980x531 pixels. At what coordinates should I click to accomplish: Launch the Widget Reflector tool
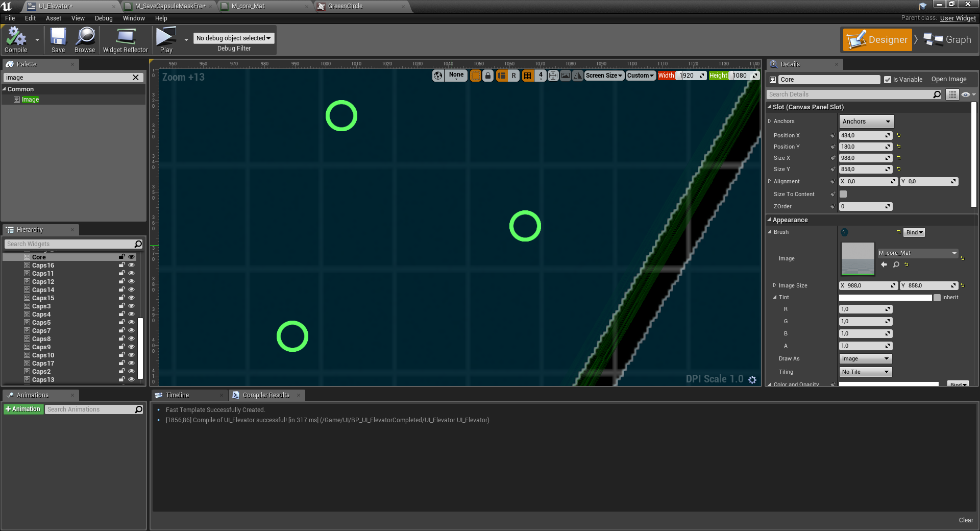pyautogui.click(x=125, y=40)
